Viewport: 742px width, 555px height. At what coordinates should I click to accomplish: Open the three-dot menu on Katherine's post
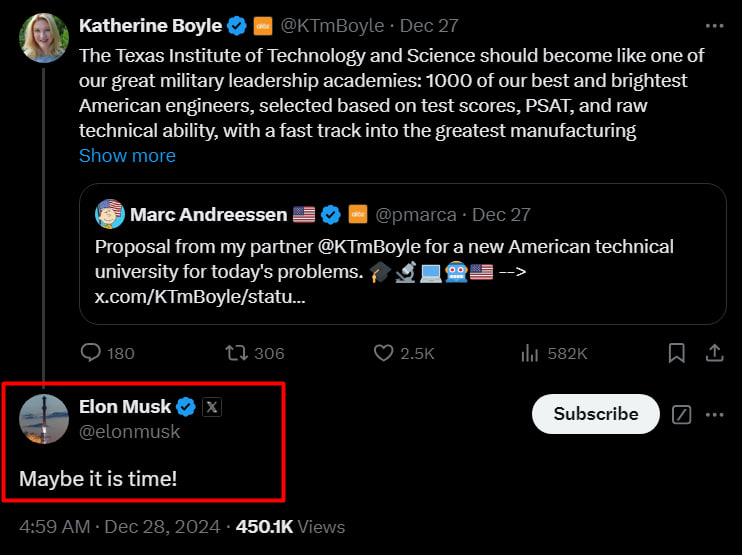click(714, 25)
